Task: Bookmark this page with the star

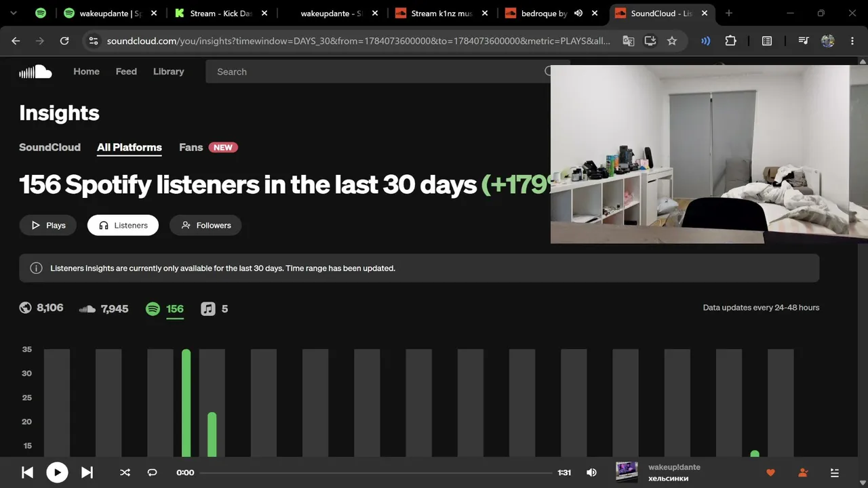Action: (x=672, y=41)
